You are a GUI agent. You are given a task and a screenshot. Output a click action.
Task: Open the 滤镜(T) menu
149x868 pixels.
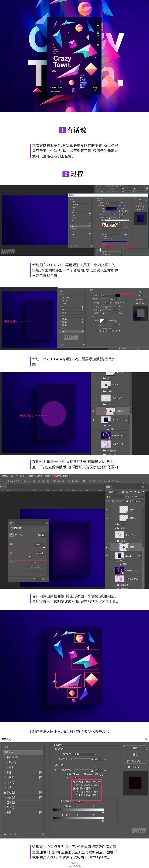click(32, 476)
